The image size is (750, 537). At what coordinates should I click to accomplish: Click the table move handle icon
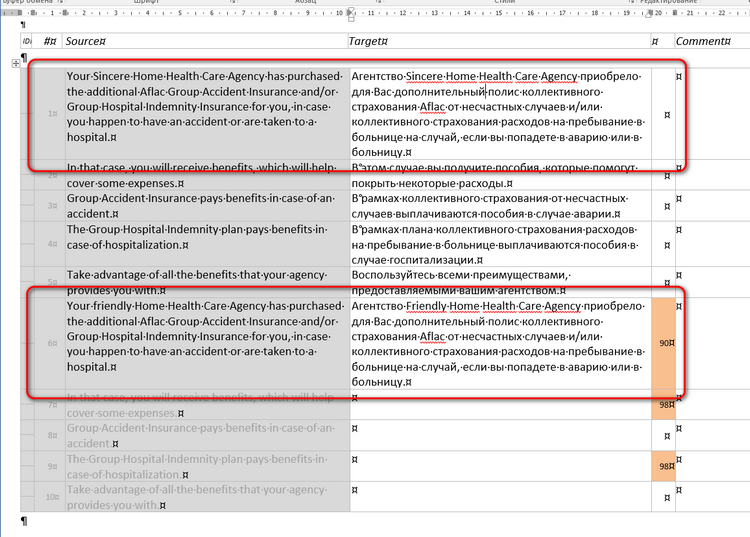[x=16, y=63]
